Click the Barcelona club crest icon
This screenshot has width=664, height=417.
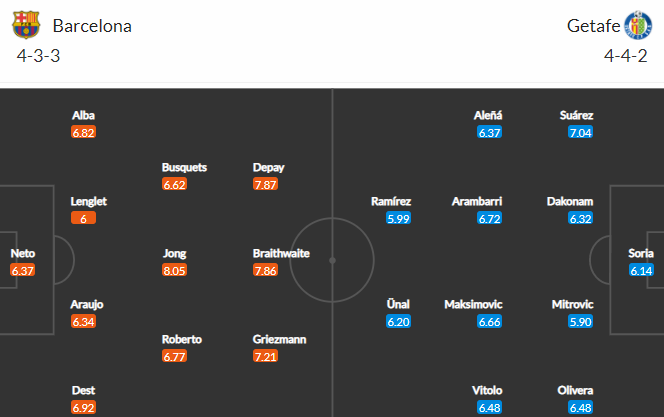pyautogui.click(x=26, y=25)
